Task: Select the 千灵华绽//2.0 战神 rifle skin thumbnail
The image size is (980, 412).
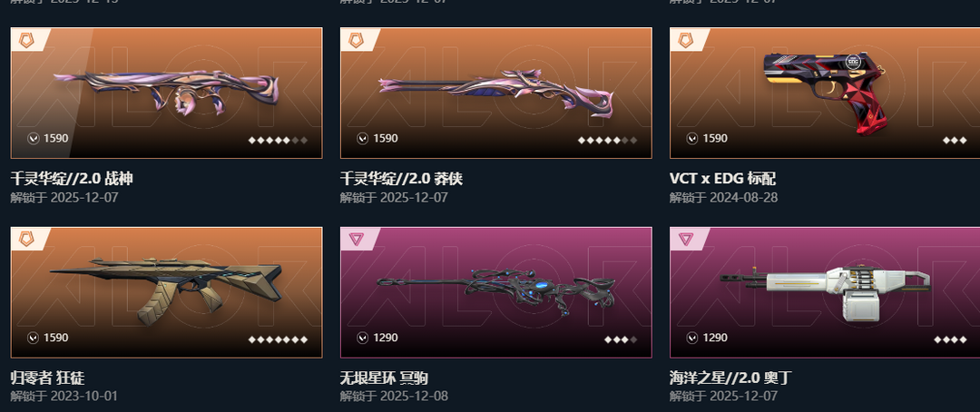Action: pyautogui.click(x=166, y=93)
